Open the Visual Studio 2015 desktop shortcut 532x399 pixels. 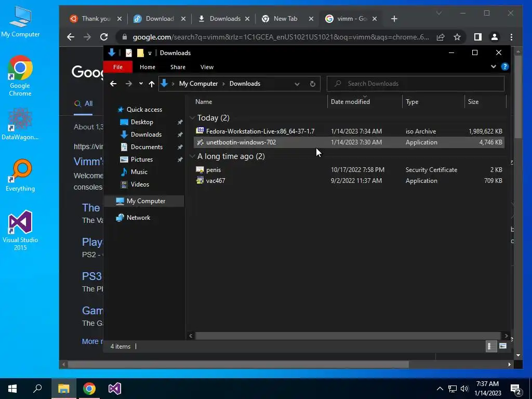(x=20, y=230)
